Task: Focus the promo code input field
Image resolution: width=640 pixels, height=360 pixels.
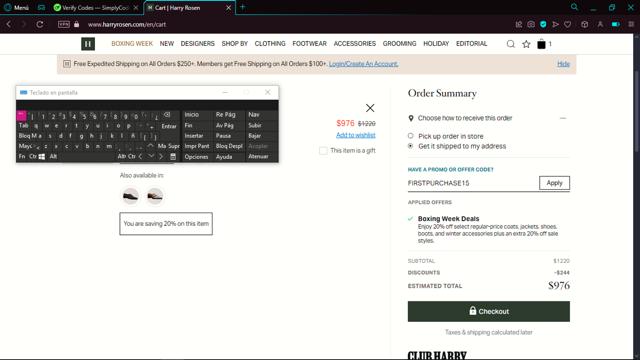Action: point(473,183)
